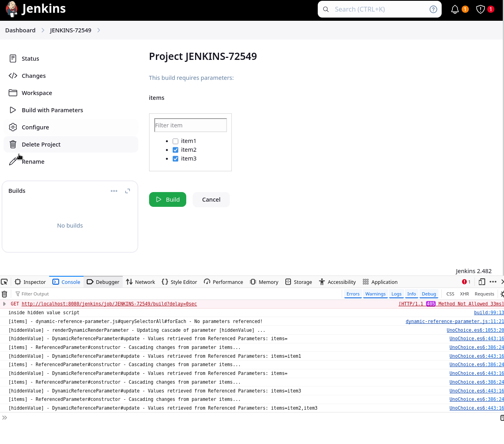Toggle Requests console filter
Screen dimensions: 504x444
click(x=484, y=294)
